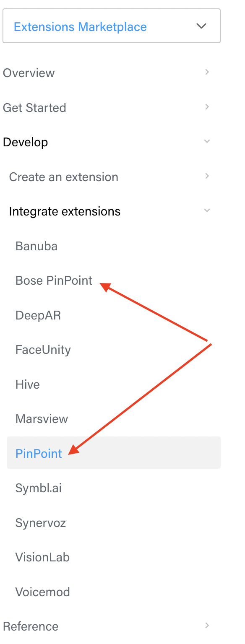The image size is (245, 644).
Task: Expand the Overview section chevron
Action: 206,72
